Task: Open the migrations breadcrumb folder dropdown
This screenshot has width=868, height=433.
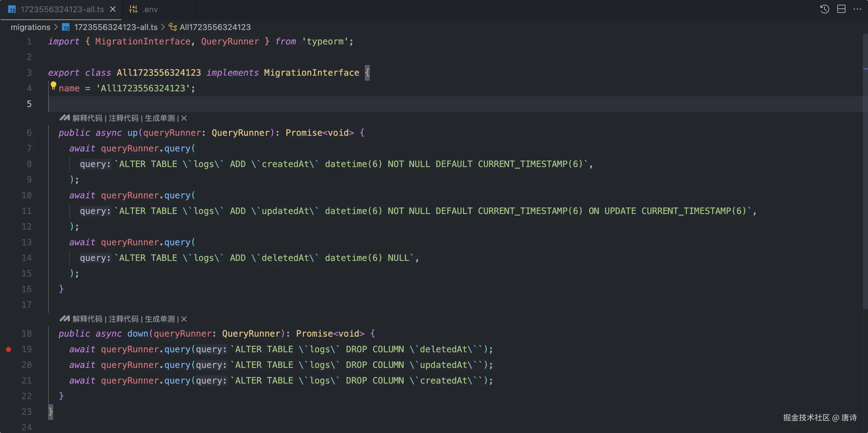Action: [x=30, y=27]
